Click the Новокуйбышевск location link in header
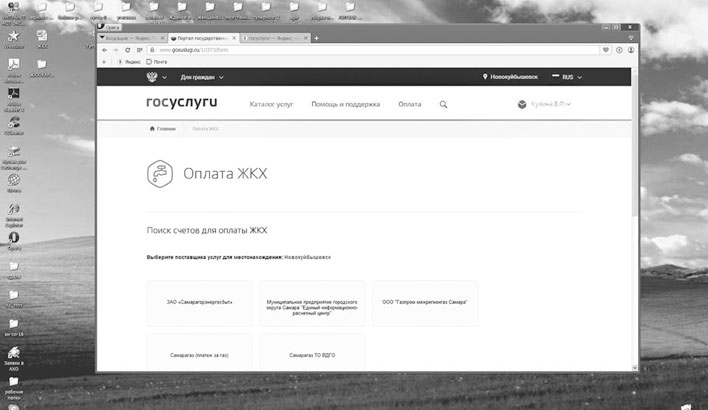 [x=514, y=77]
